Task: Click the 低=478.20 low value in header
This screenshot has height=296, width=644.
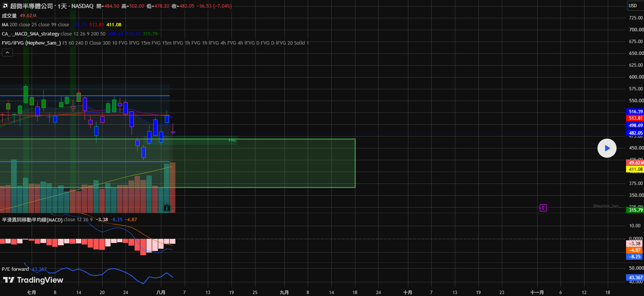Action: coord(158,6)
